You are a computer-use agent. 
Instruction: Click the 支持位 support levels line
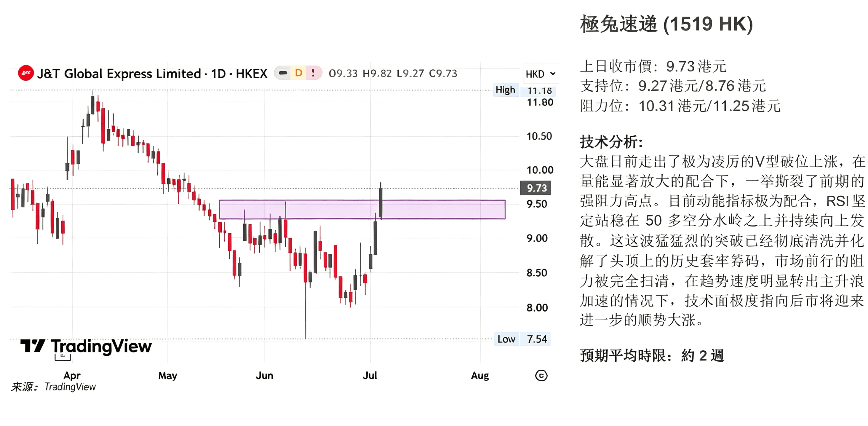coord(673,86)
